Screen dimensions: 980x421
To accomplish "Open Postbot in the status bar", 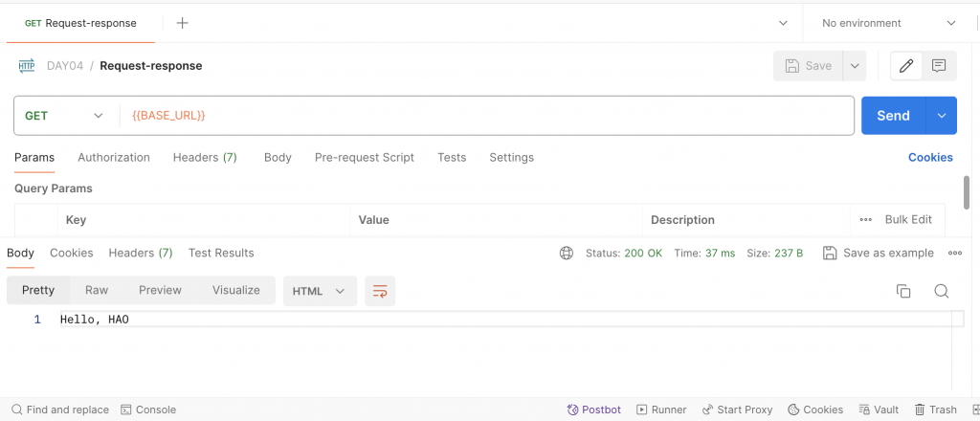I will pyautogui.click(x=594, y=410).
